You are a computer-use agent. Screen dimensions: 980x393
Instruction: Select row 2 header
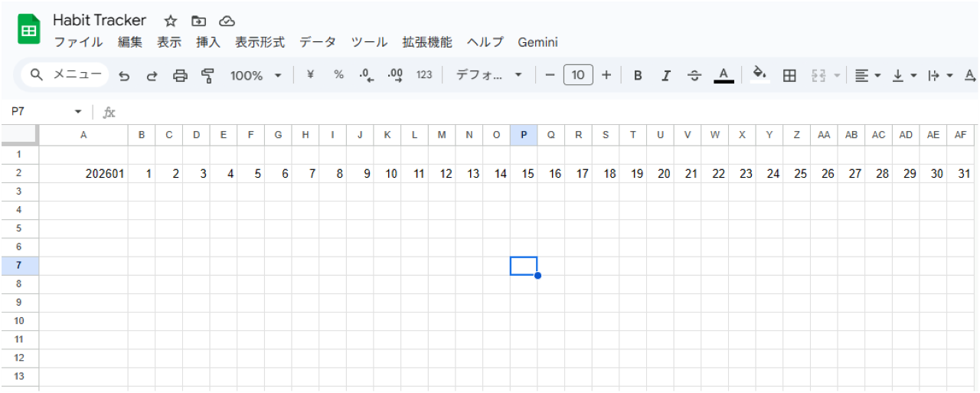click(19, 174)
